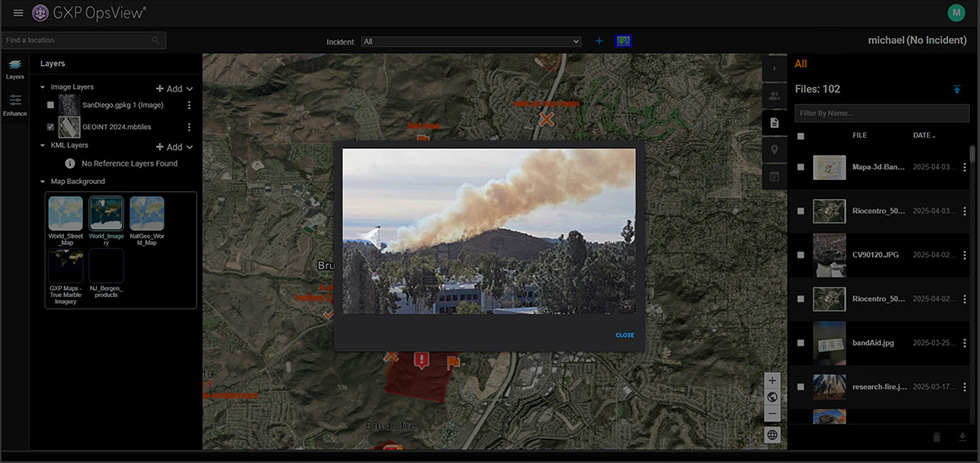Enable the SanDiego.gpkg 1 image layer
This screenshot has width=980, height=463.
point(51,105)
